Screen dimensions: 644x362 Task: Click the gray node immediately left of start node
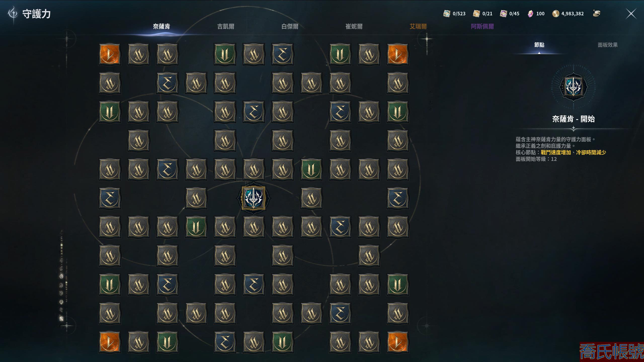[196, 198]
